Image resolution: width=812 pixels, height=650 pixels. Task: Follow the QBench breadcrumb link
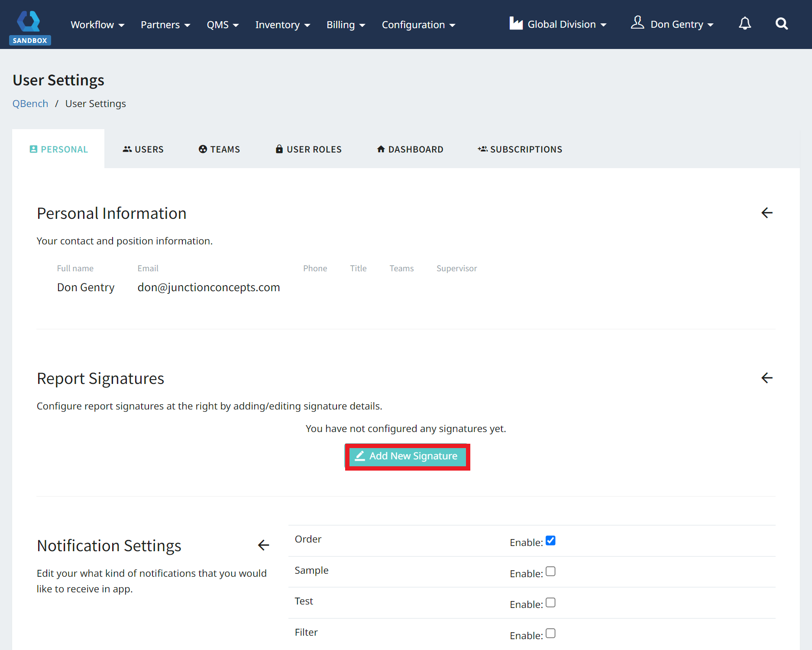30,104
